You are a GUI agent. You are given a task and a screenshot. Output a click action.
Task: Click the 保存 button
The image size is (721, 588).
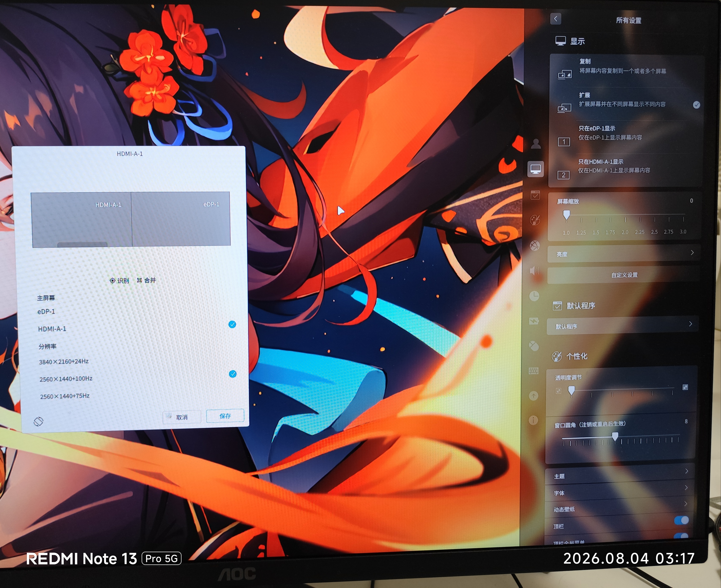click(225, 416)
